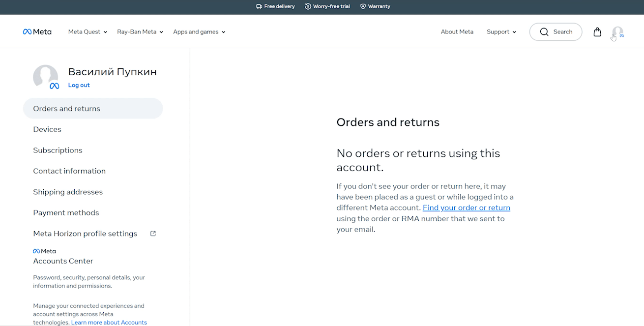The height and width of the screenshot is (326, 644).
Task: Click the Meta logo in header
Action: (37, 32)
